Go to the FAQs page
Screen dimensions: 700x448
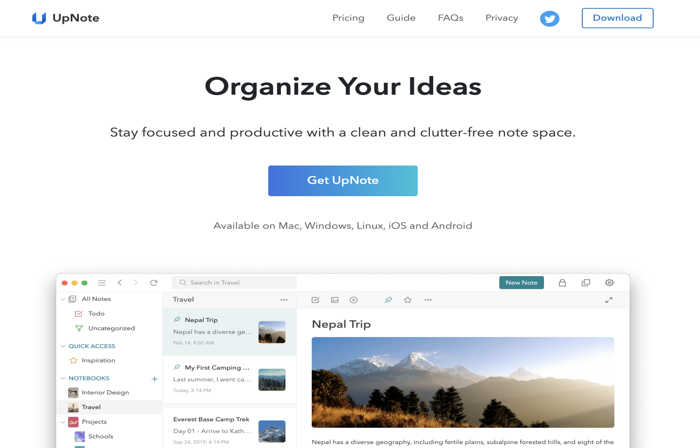[x=450, y=18]
